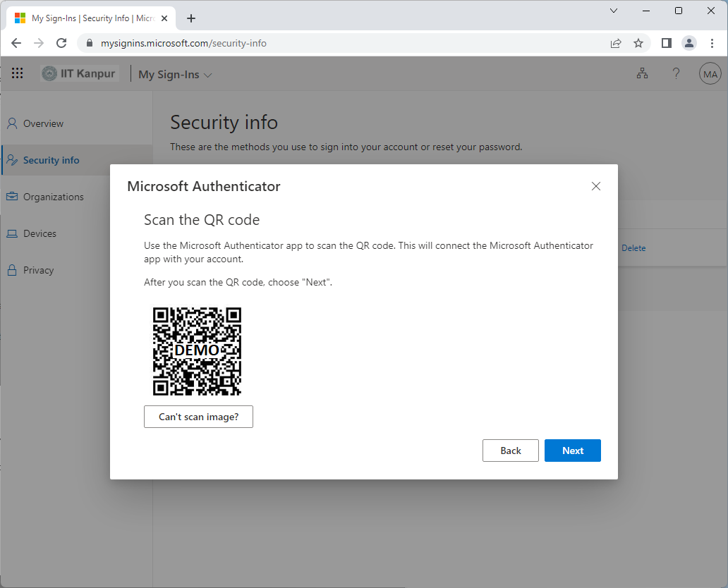This screenshot has height=588, width=728.
Task: Focus the address bar URL
Action: (x=183, y=43)
